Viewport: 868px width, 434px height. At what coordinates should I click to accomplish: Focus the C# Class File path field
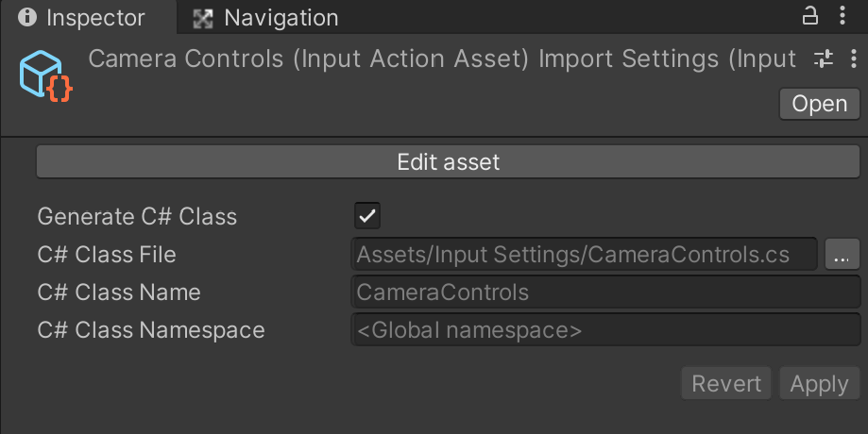coord(584,255)
